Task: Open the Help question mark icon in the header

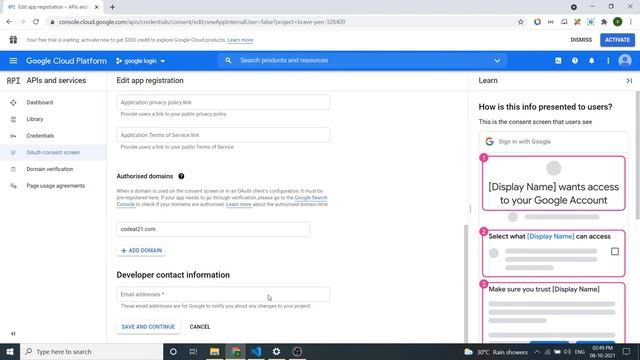Action: 575,61
